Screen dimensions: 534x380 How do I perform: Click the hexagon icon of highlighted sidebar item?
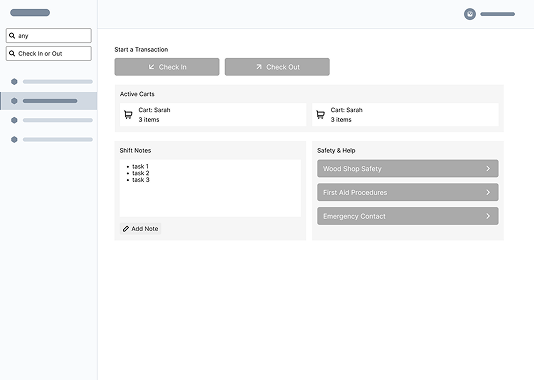click(x=14, y=101)
